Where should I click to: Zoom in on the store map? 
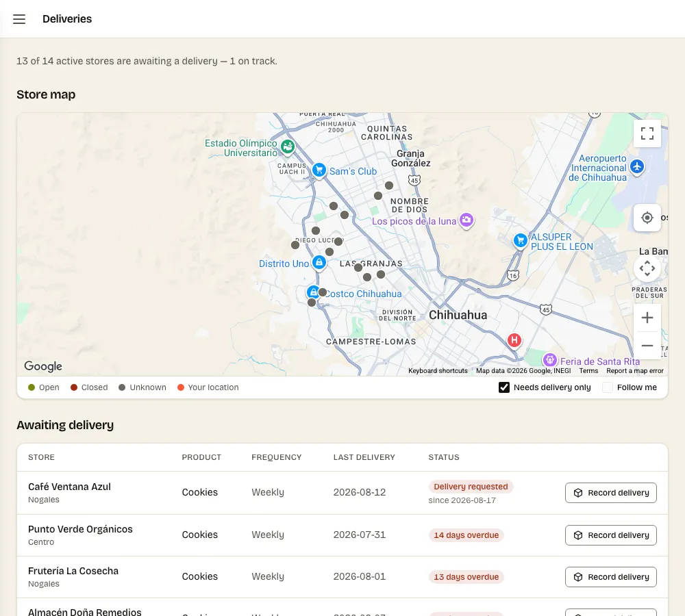(647, 318)
